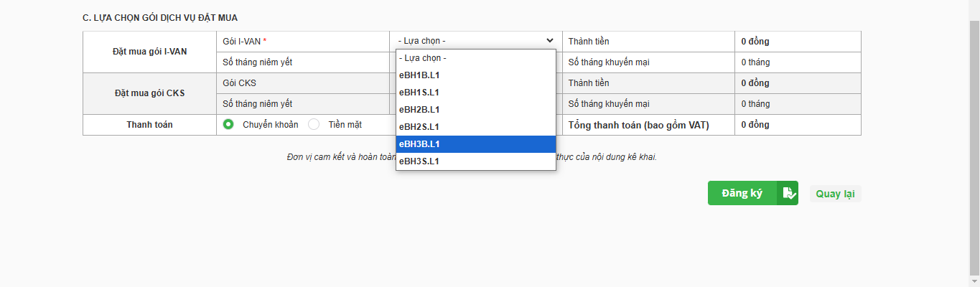The width and height of the screenshot is (980, 287).
Task: Choose eBH3S.L1 at list bottom
Action: (x=476, y=161)
